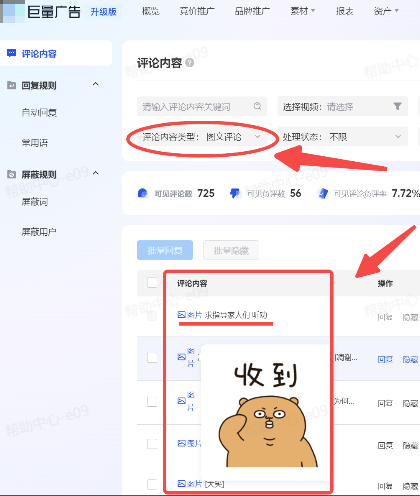Viewport: 420px width, 496px height.
Task: Open 自动回复 in the sidebar
Action: point(39,113)
